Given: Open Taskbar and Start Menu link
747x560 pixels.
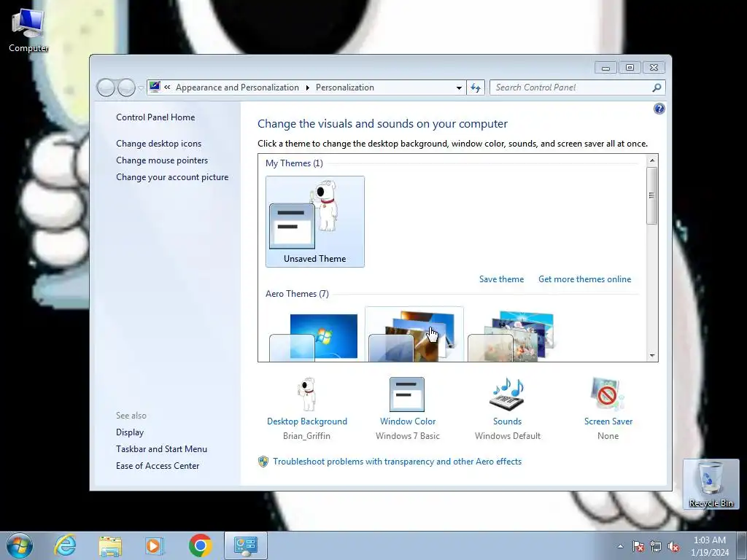Looking at the screenshot, I should [x=161, y=449].
